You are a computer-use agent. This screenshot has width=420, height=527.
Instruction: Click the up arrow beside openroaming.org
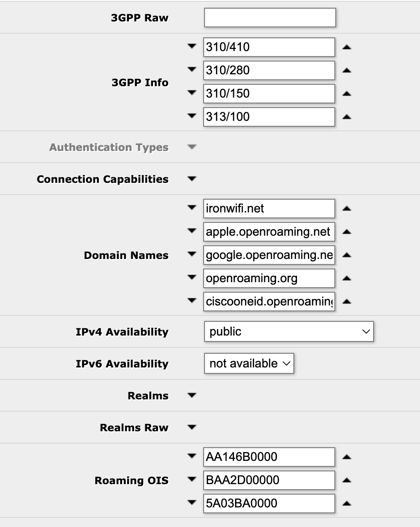pos(347,278)
